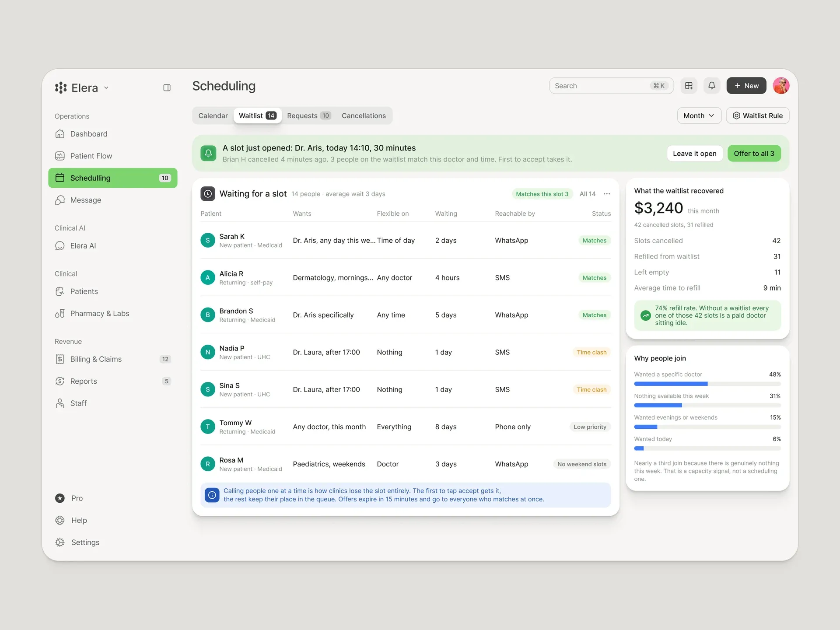
Task: Click Alicia R Matches status badge
Action: (594, 278)
